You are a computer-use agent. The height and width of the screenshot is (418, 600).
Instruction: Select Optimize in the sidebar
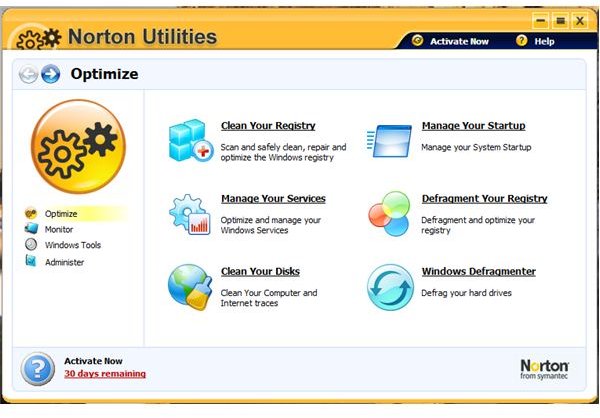(x=61, y=214)
